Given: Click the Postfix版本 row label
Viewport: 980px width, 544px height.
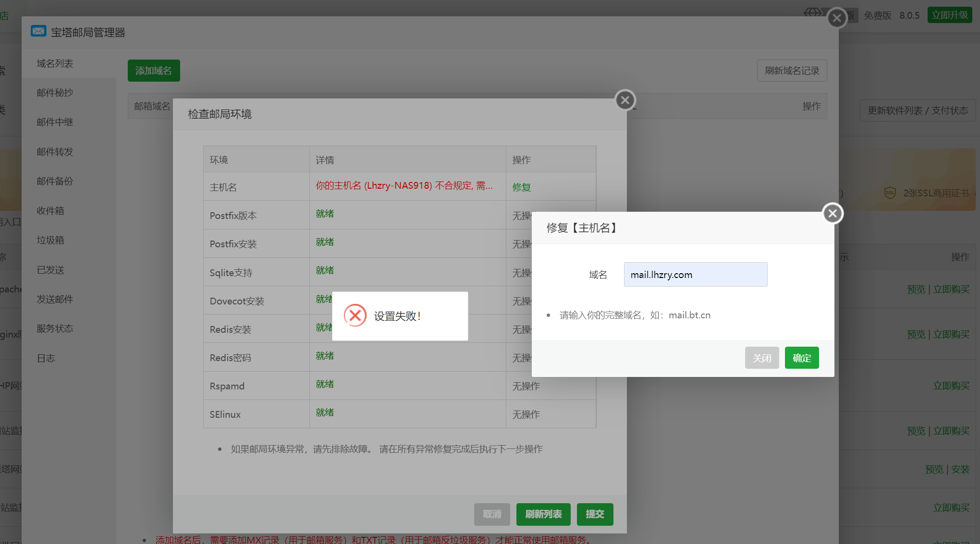Looking at the screenshot, I should coord(233,216).
